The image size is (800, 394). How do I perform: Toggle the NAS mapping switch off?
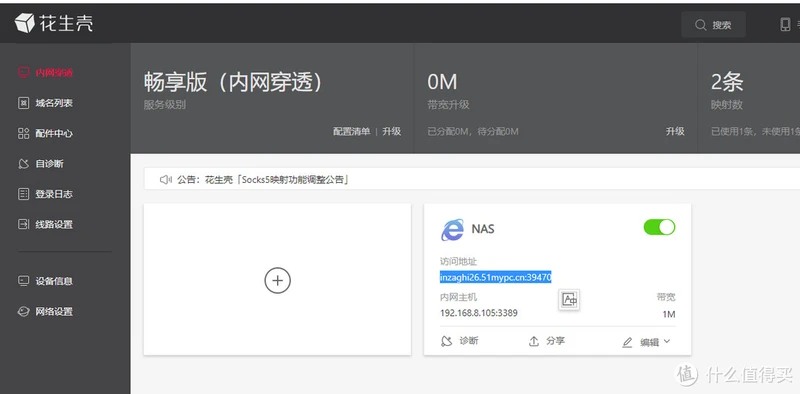coord(659,227)
